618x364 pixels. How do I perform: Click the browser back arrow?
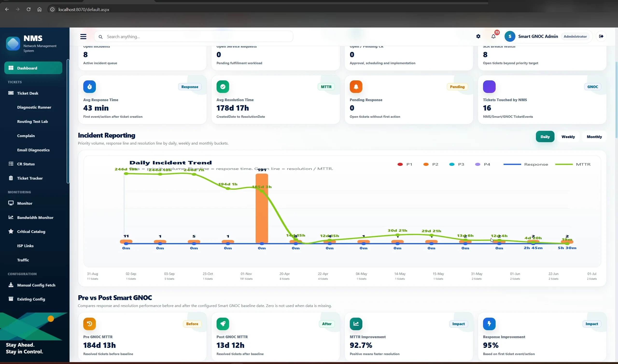[7, 9]
